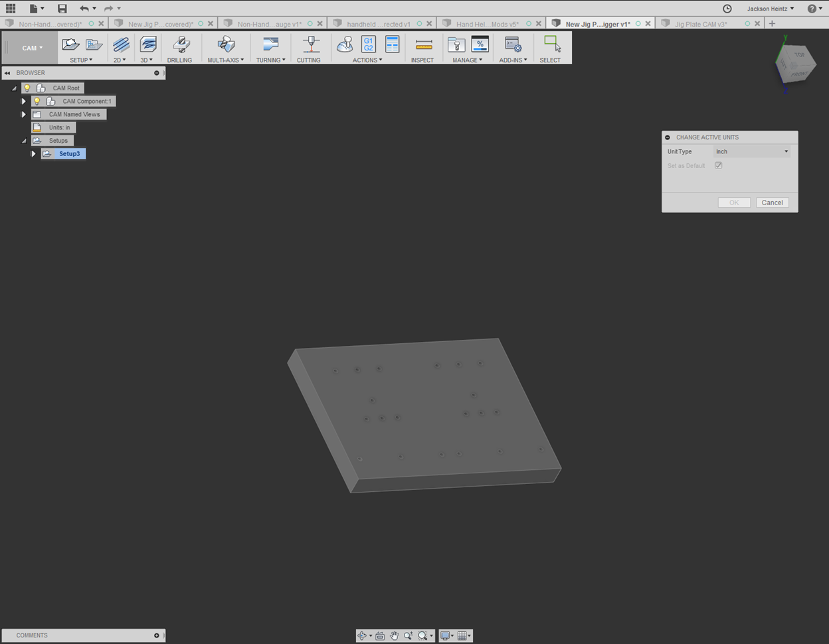The height and width of the screenshot is (644, 829).
Task: Open the job status clock icon
Action: point(727,9)
